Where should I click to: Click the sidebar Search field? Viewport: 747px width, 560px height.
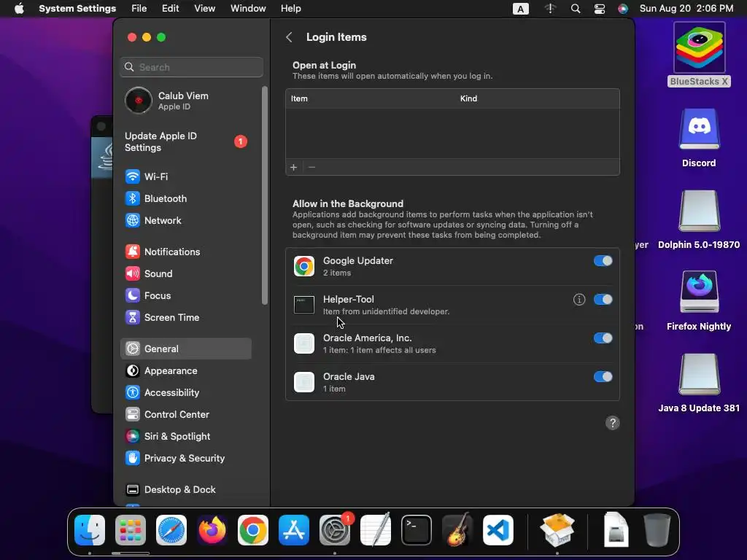pos(192,67)
